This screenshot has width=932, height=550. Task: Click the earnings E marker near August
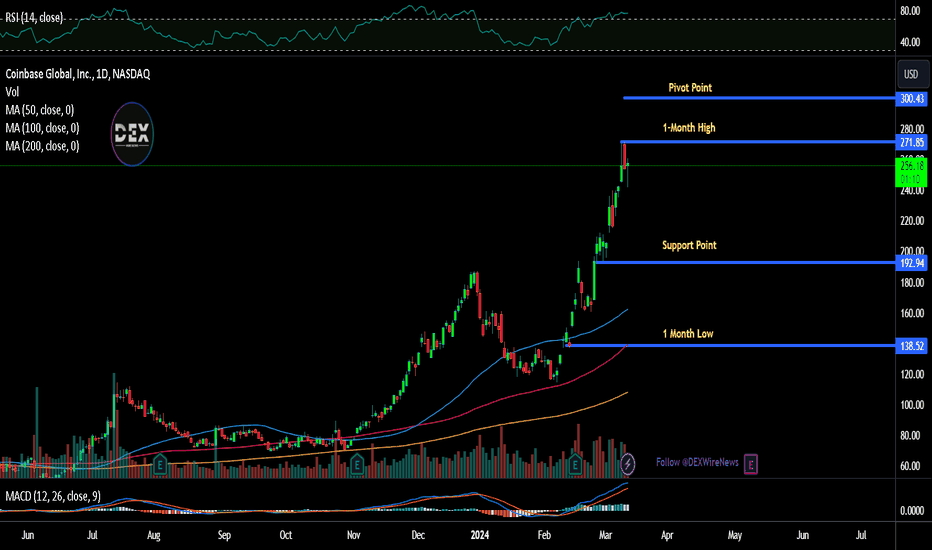click(x=159, y=464)
